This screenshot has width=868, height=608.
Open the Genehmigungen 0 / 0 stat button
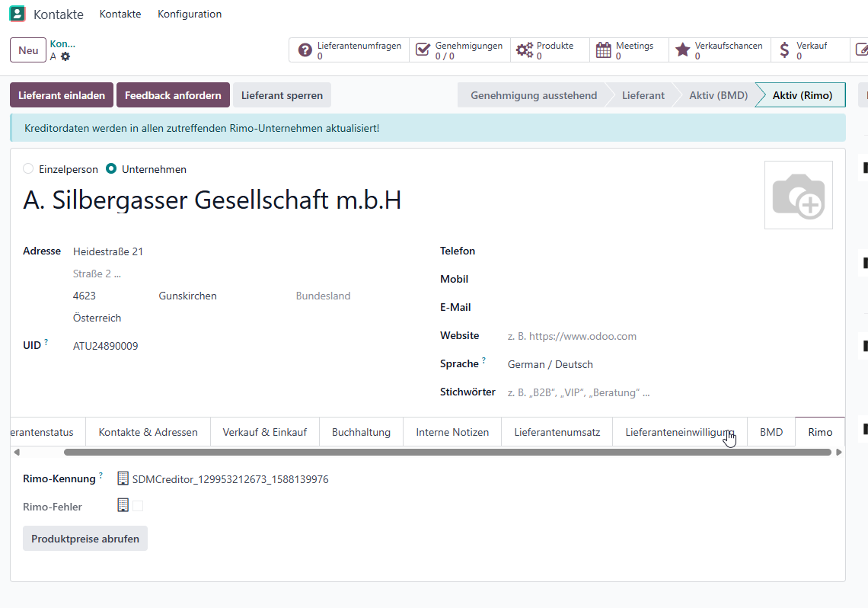click(459, 50)
